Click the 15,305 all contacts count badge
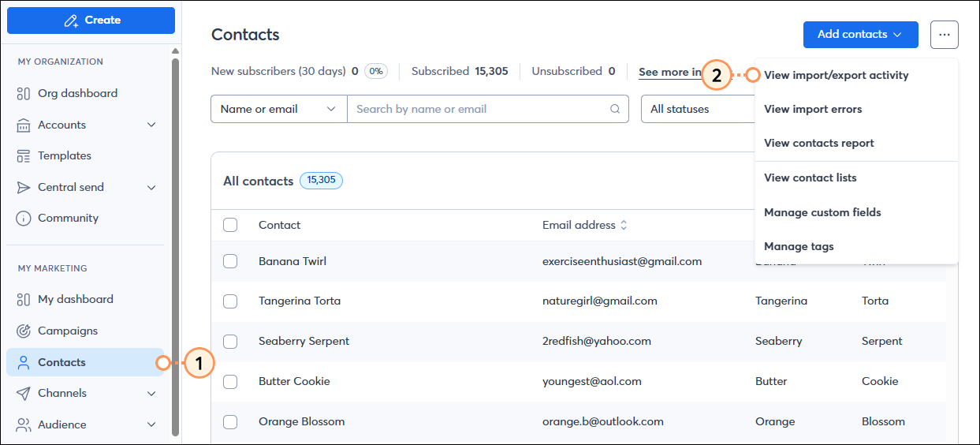Image resolution: width=980 pixels, height=445 pixels. point(321,181)
